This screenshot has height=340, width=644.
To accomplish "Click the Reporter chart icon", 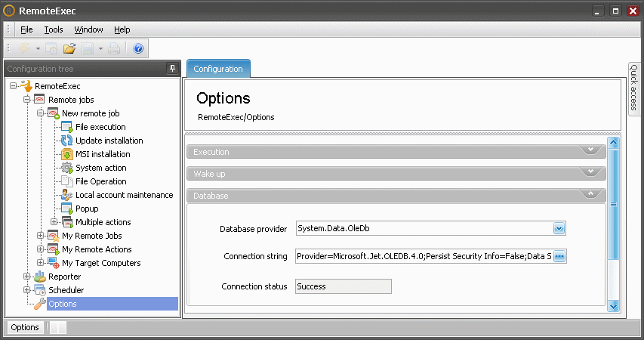I will click(40, 277).
